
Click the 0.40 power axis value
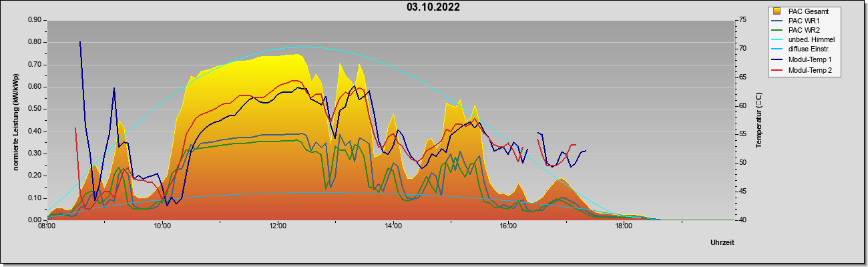point(35,131)
